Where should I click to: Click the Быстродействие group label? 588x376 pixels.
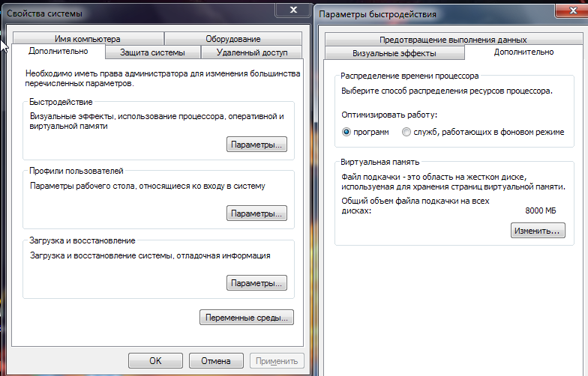click(61, 102)
